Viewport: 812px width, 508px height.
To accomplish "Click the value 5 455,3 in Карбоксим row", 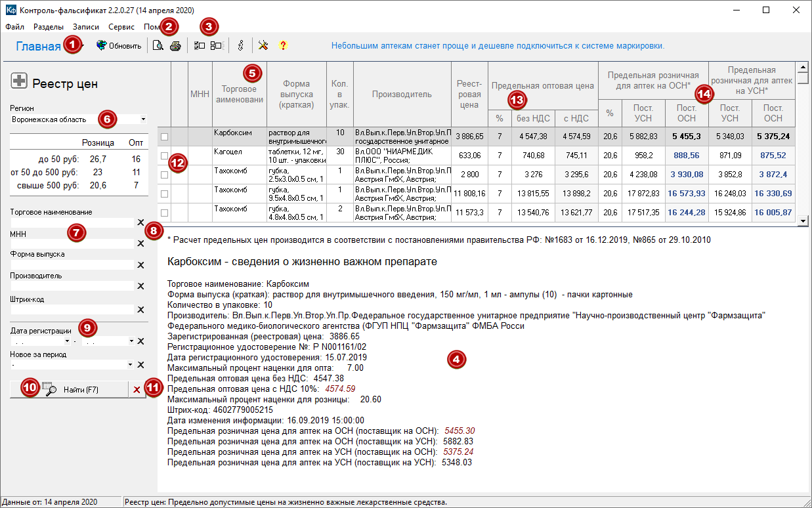I will coord(687,137).
